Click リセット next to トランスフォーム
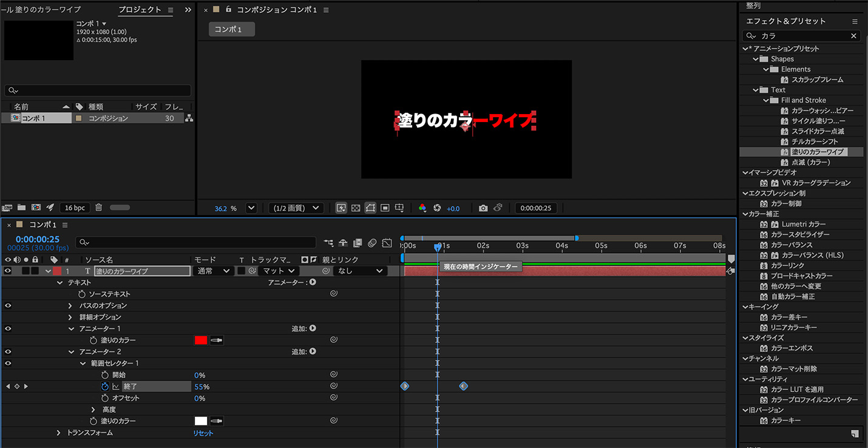The image size is (868, 448). click(205, 432)
